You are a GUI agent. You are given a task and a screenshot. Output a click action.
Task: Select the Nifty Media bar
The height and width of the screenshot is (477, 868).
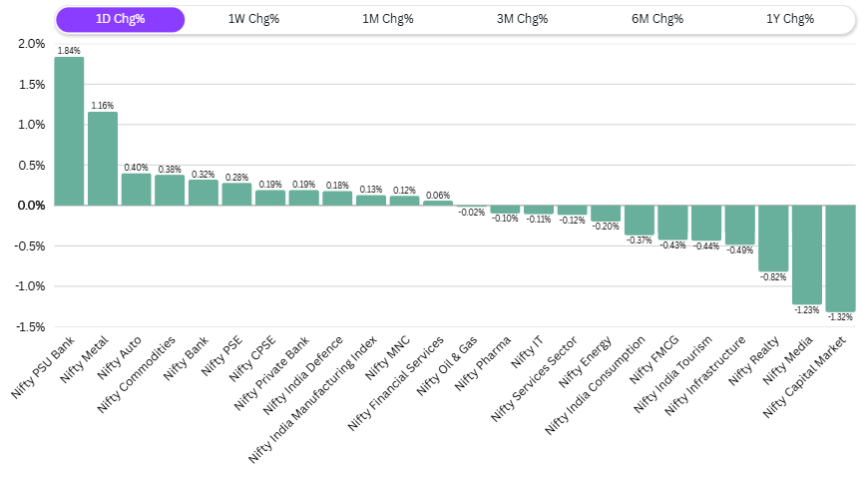click(806, 254)
